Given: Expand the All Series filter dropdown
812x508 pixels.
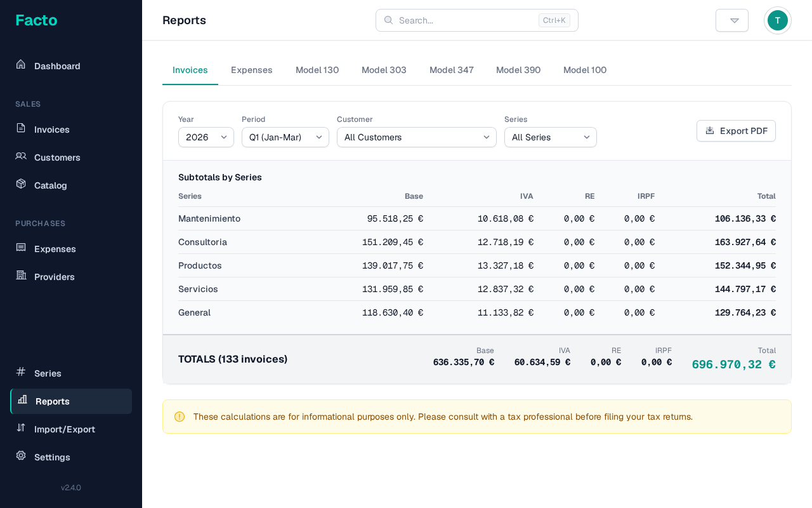Looking at the screenshot, I should pos(551,137).
